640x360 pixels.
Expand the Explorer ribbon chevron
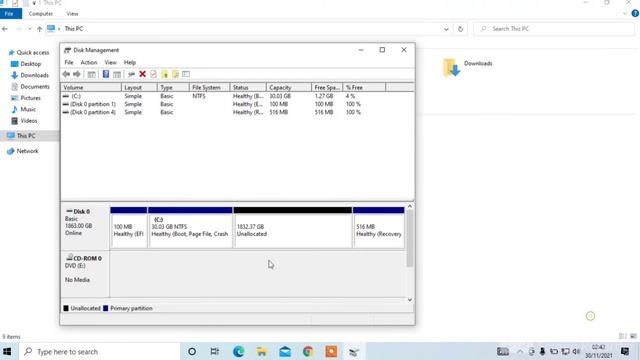pos(625,13)
